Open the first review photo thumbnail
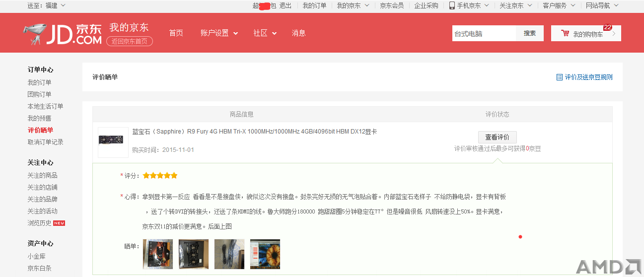 pyautogui.click(x=158, y=254)
